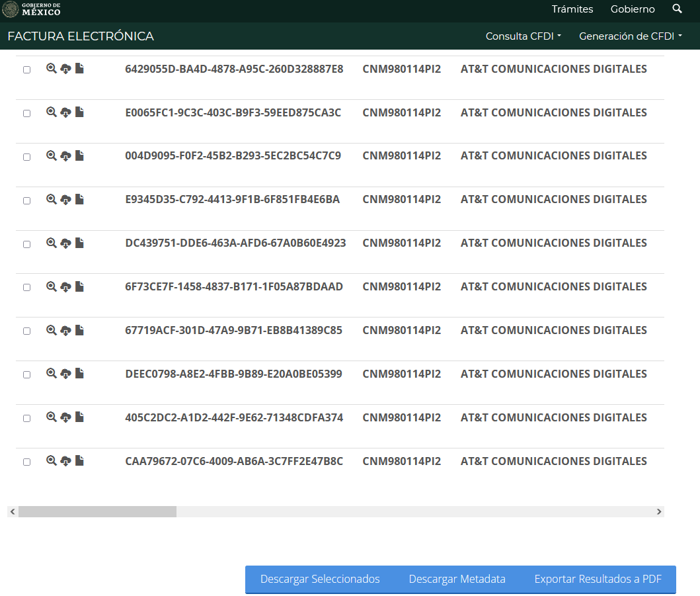The height and width of the screenshot is (596, 700).
Task: Download cloud icon for 67719ACF-301D-47A9-9B71-EB8B41389C85
Action: tap(65, 330)
